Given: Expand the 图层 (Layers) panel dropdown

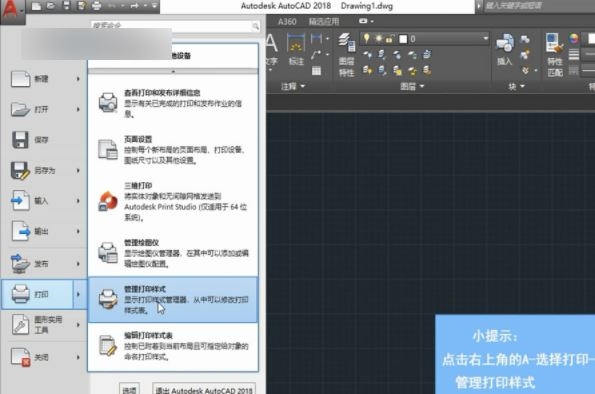Looking at the screenshot, I should pyautogui.click(x=412, y=86).
